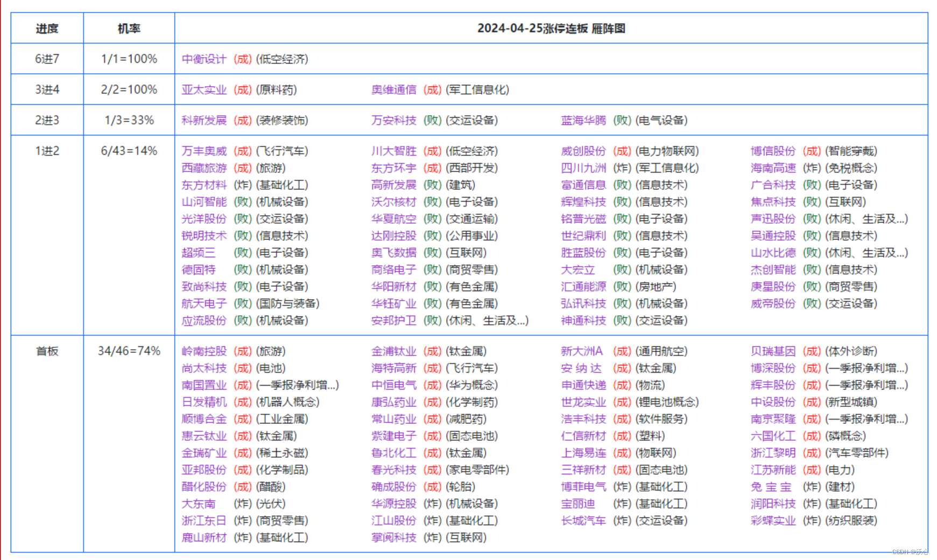Open 华夏航空 stock entry
937x560 pixels.
[x=394, y=219]
